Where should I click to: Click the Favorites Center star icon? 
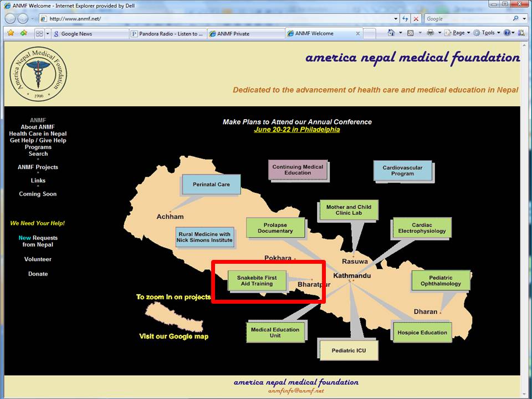click(x=11, y=33)
